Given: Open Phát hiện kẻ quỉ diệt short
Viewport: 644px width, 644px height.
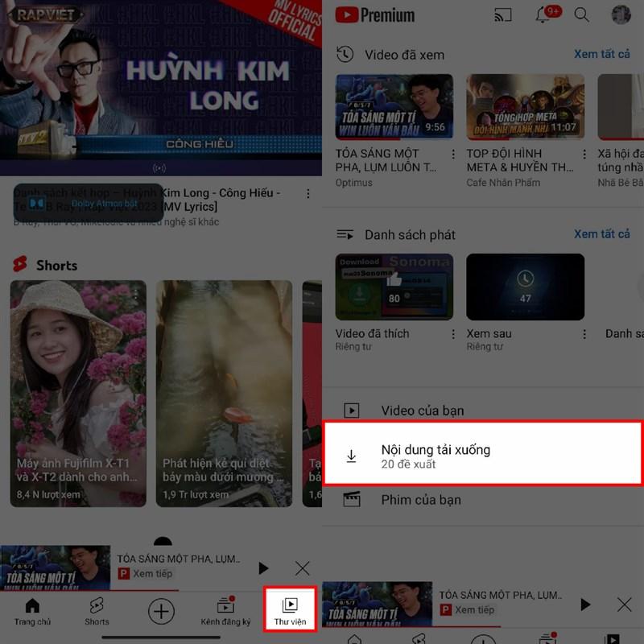Looking at the screenshot, I should pos(225,394).
